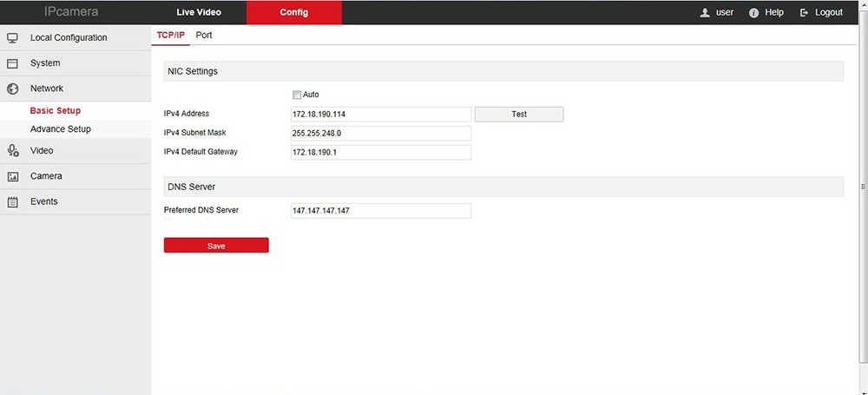Image resolution: width=868 pixels, height=395 pixels.
Task: Expand the System menu section
Action: [x=45, y=63]
